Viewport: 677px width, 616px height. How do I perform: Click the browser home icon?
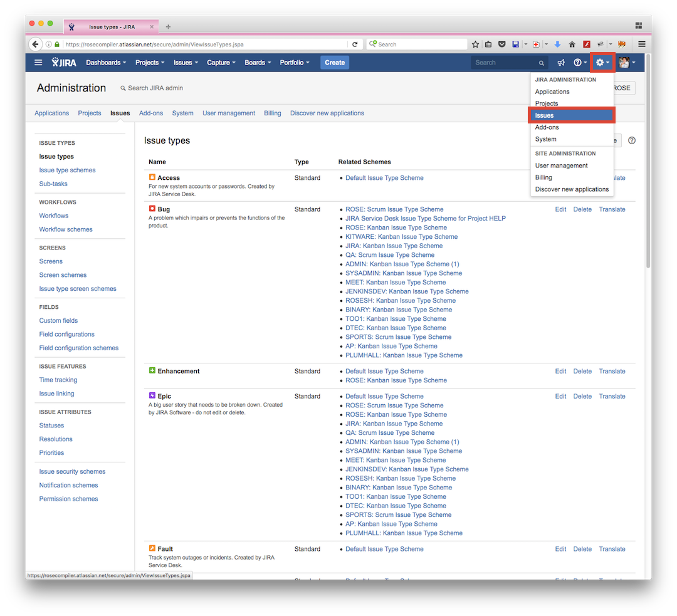(x=572, y=44)
